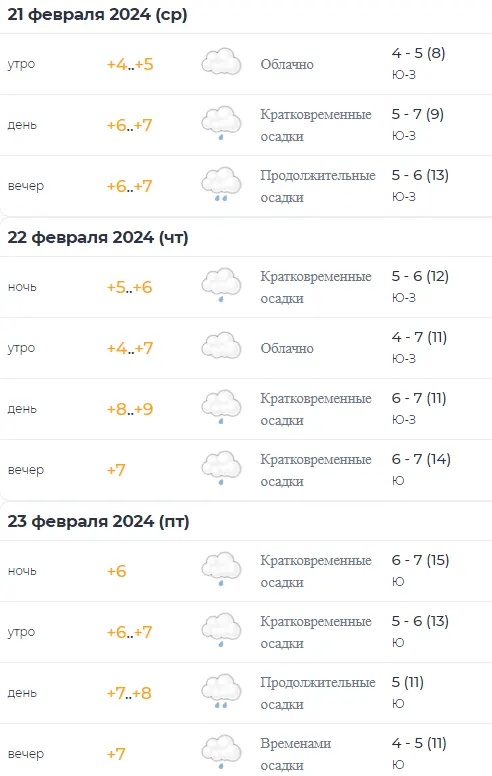The width and height of the screenshot is (492, 776).
Task: Click the rain cloud icon for 23 February morning
Action: pos(221,630)
